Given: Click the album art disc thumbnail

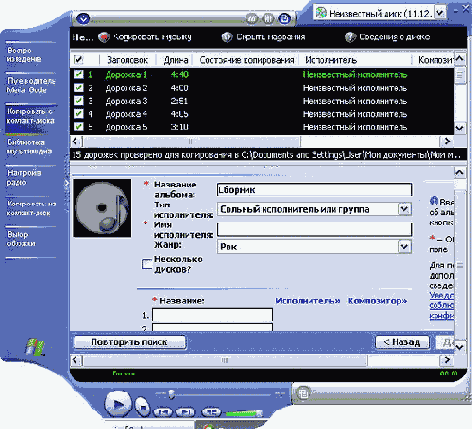Looking at the screenshot, I should [x=102, y=208].
